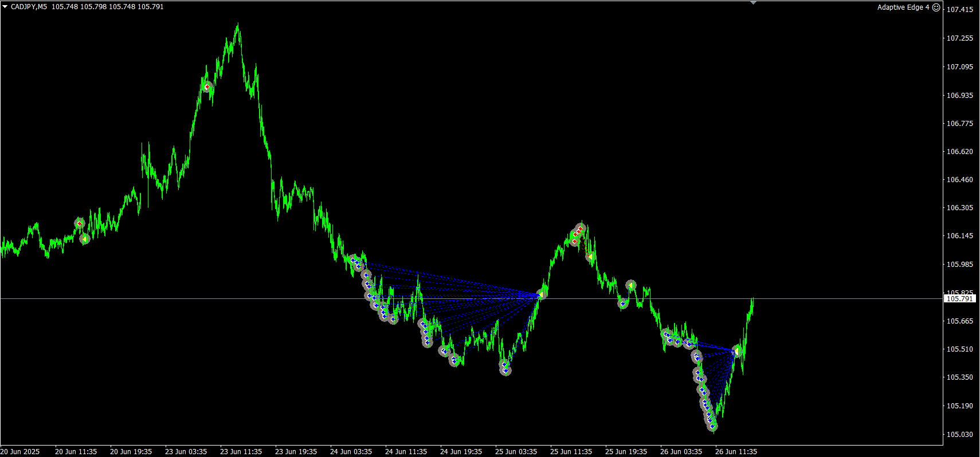Click the Adaptive Edge 4 expert label
Viewport: 980px width, 457px height.
point(903,7)
